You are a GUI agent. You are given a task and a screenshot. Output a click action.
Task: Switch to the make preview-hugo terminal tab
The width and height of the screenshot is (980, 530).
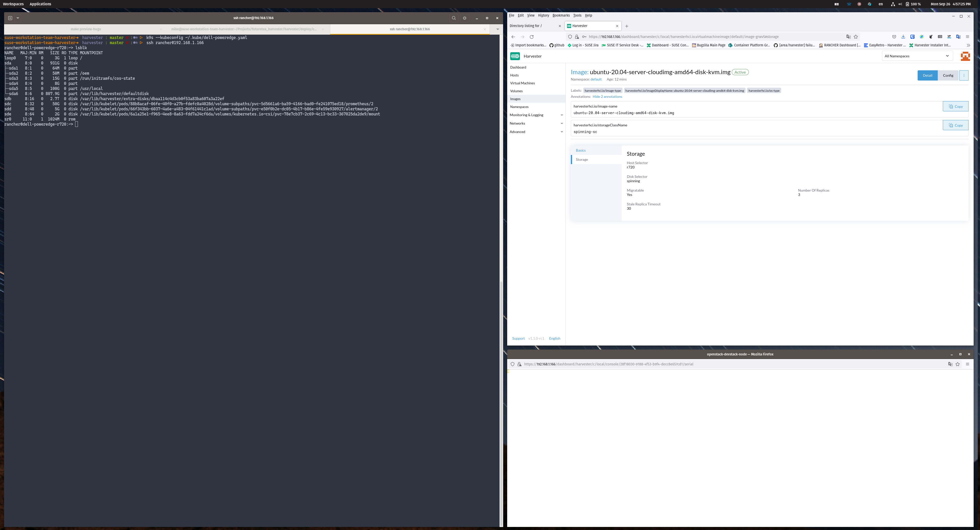click(x=86, y=29)
